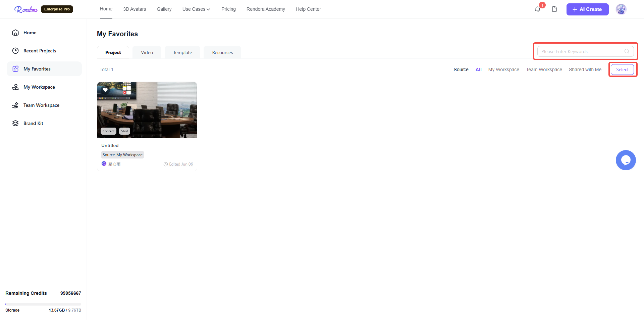Image resolution: width=644 pixels, height=320 pixels.
Task: Open the document icon in header
Action: (x=554, y=9)
